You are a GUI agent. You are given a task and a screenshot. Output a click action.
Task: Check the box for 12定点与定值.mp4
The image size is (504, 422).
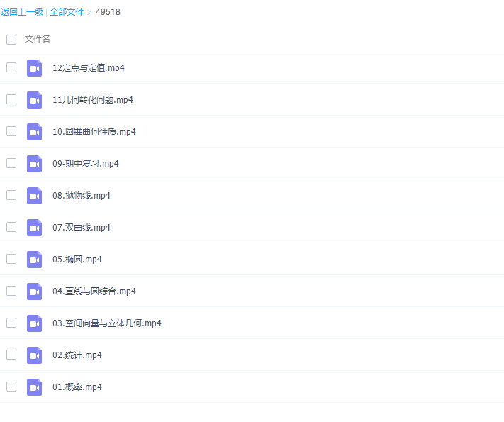coord(11,67)
